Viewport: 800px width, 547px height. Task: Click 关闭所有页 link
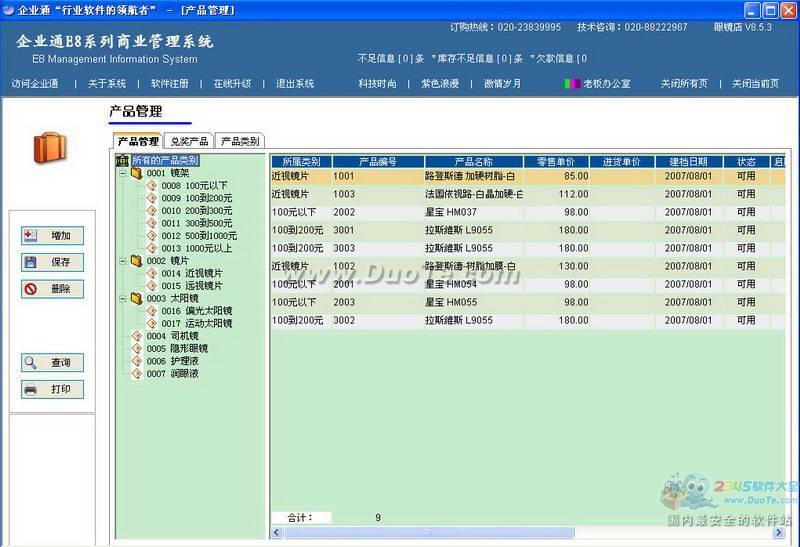coord(684,84)
